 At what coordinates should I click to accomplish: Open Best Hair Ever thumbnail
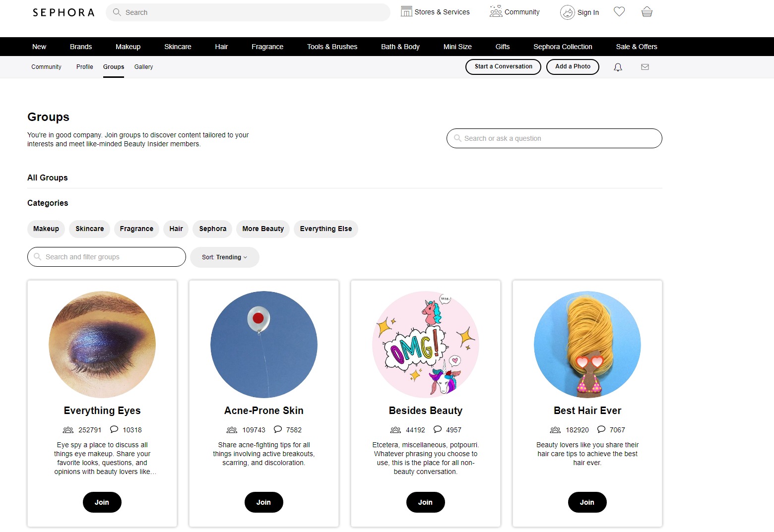point(587,345)
